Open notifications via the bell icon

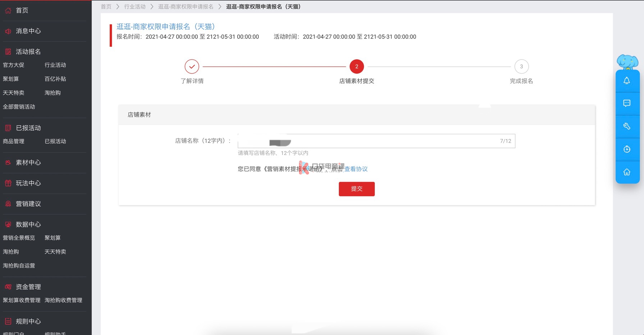tap(627, 81)
